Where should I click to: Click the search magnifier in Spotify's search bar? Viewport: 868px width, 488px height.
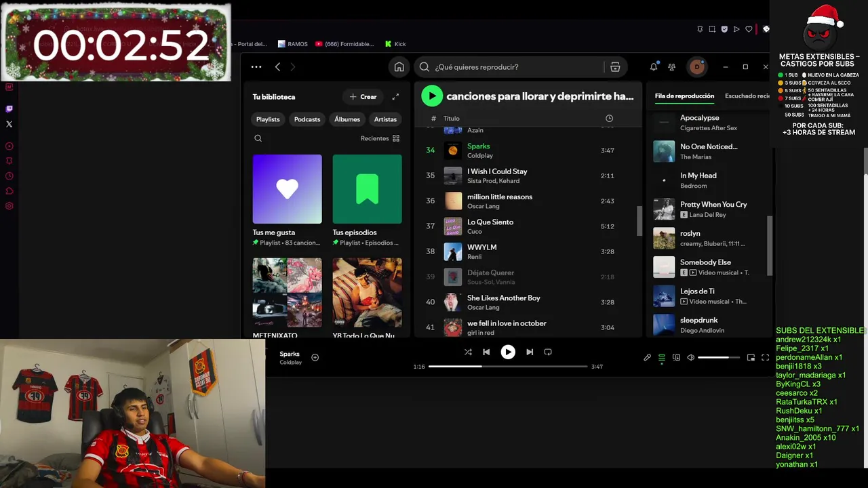[425, 67]
